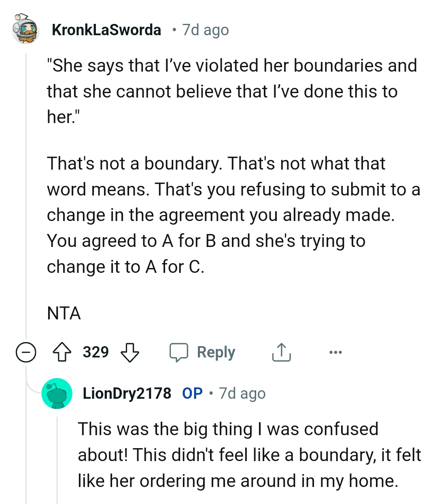This screenshot has height=504, width=437.
Task: Open the share options for the comment
Action: (282, 352)
